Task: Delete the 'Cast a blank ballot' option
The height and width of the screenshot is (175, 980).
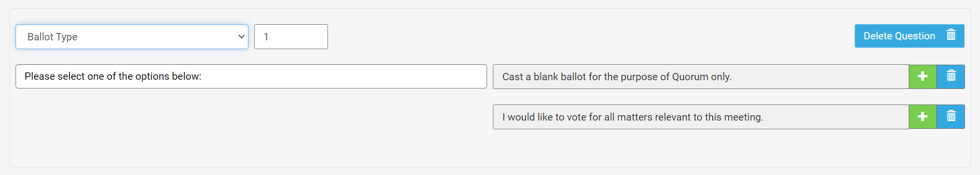Action: point(950,77)
